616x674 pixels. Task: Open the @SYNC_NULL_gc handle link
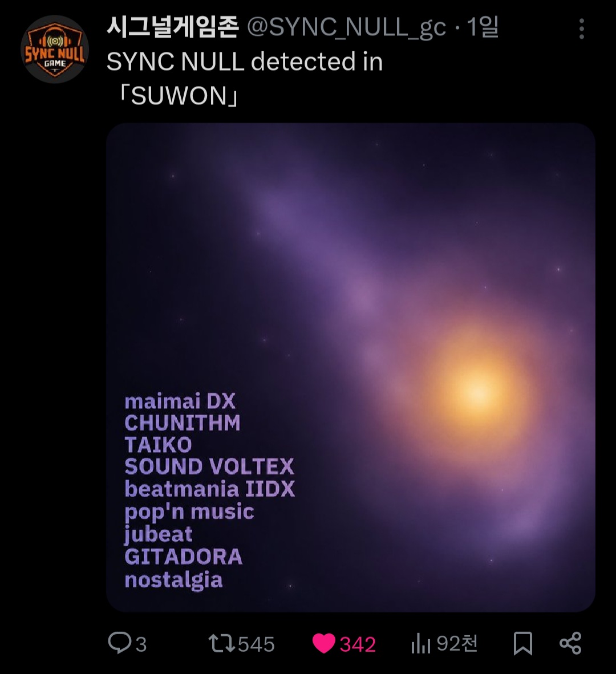346,27
